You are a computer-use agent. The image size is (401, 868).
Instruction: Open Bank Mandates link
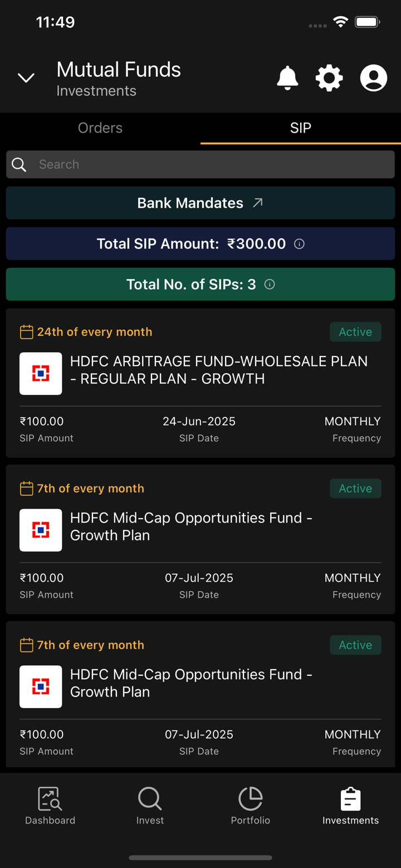click(x=200, y=203)
